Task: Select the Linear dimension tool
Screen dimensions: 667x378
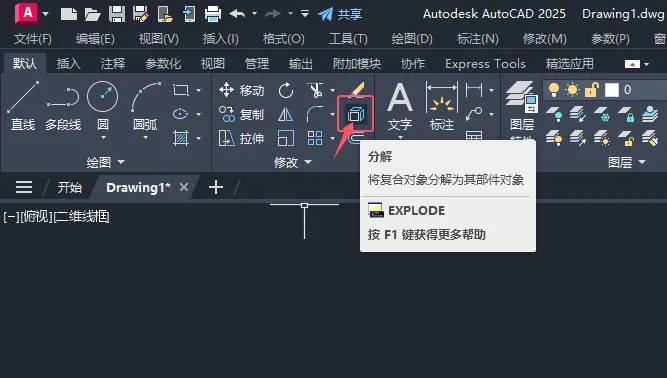Action: [474, 90]
